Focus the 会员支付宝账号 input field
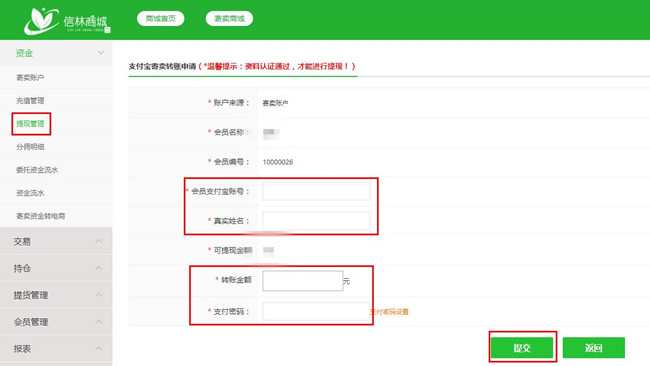The image size is (650, 366). coord(316,191)
